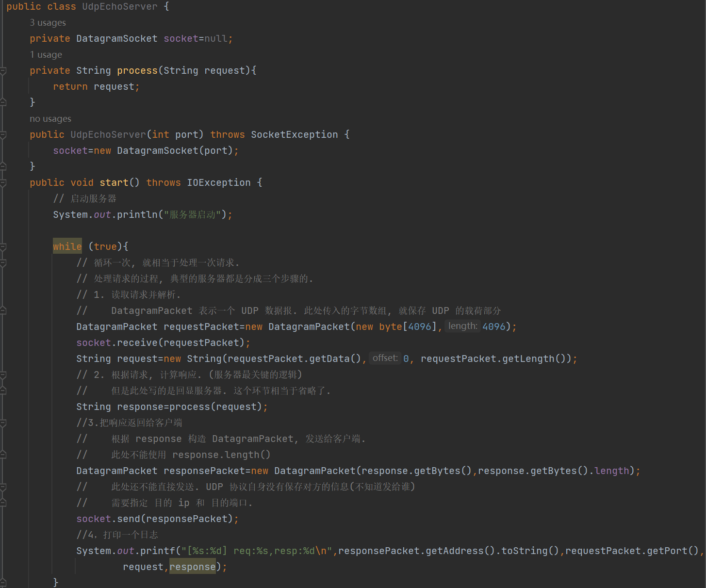Click class name 'UdpEchoServer' in class declaration
706x588 pixels.
coord(120,7)
